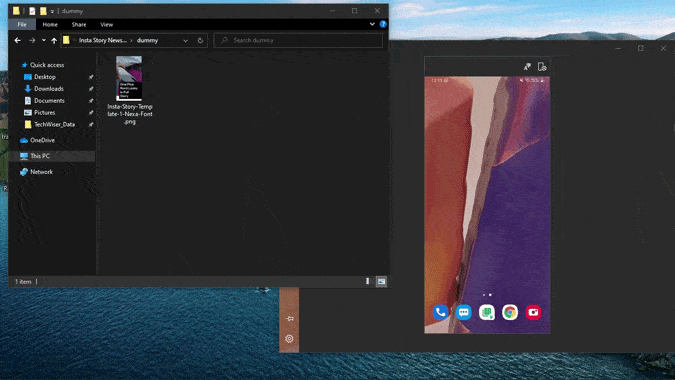This screenshot has height=380, width=675.
Task: Switch to details view in the status bar
Action: click(367, 281)
